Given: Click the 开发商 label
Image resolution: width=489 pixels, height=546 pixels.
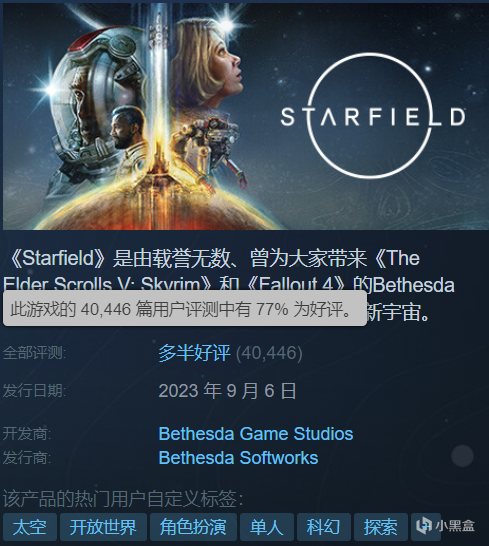Looking at the screenshot, I should coord(27,434).
